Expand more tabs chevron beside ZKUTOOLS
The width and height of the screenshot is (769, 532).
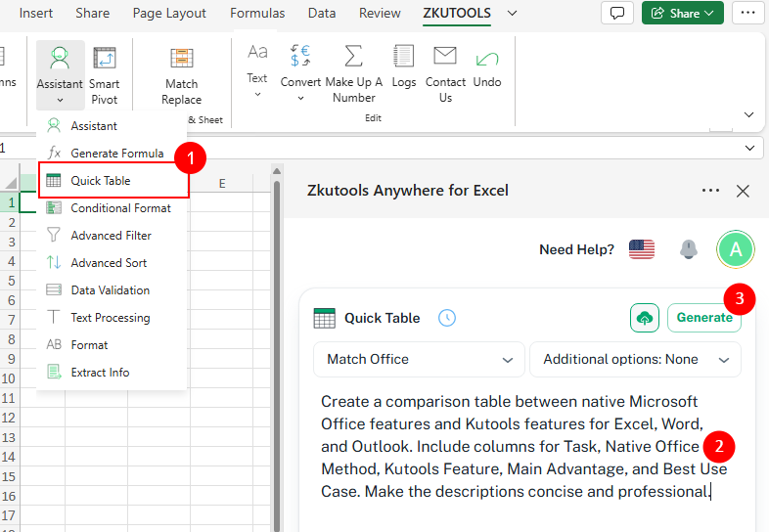[512, 14]
